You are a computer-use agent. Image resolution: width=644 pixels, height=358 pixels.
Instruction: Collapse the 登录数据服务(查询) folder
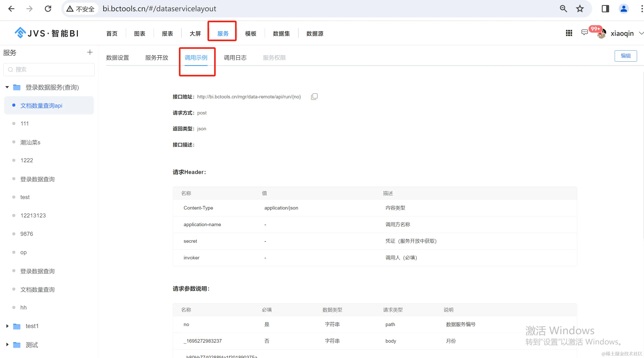(7, 87)
